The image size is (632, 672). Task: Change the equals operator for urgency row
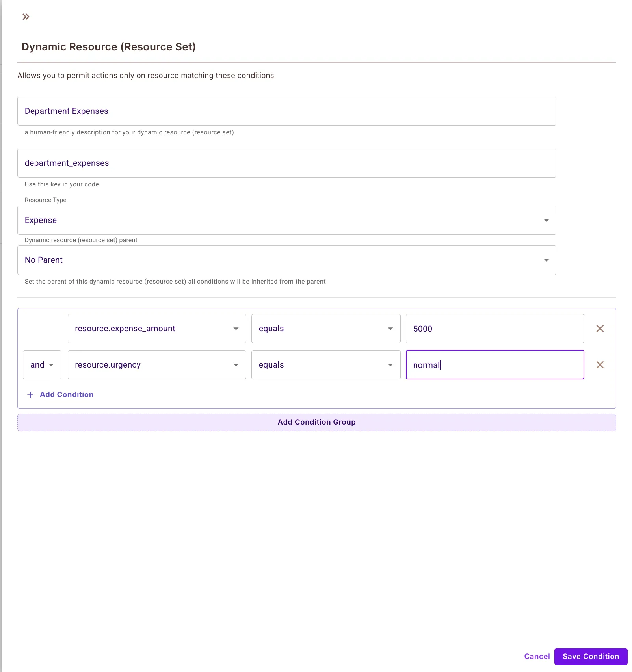(x=325, y=365)
